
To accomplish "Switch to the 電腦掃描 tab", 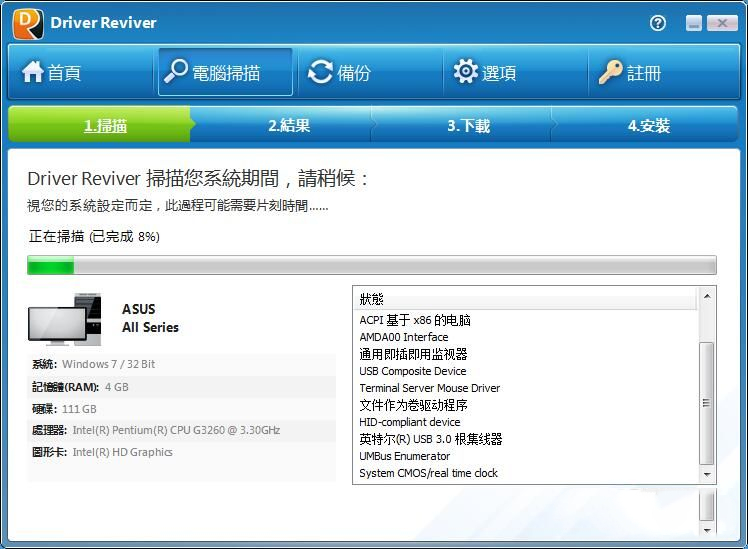I will (225, 72).
